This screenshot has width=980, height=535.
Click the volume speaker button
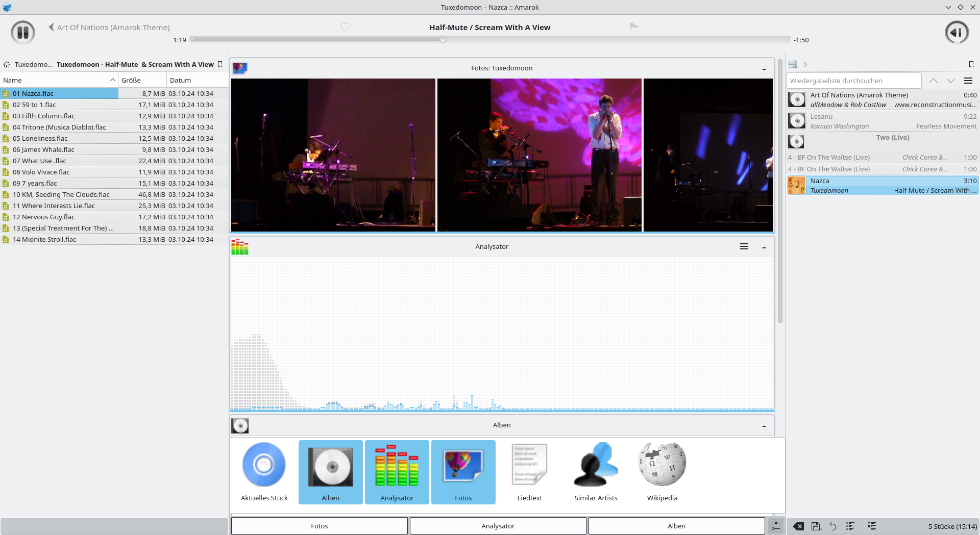pyautogui.click(x=957, y=33)
